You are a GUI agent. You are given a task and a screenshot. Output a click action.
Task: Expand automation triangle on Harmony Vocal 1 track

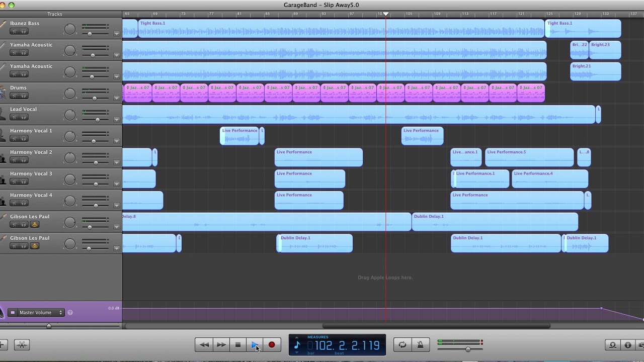click(117, 141)
